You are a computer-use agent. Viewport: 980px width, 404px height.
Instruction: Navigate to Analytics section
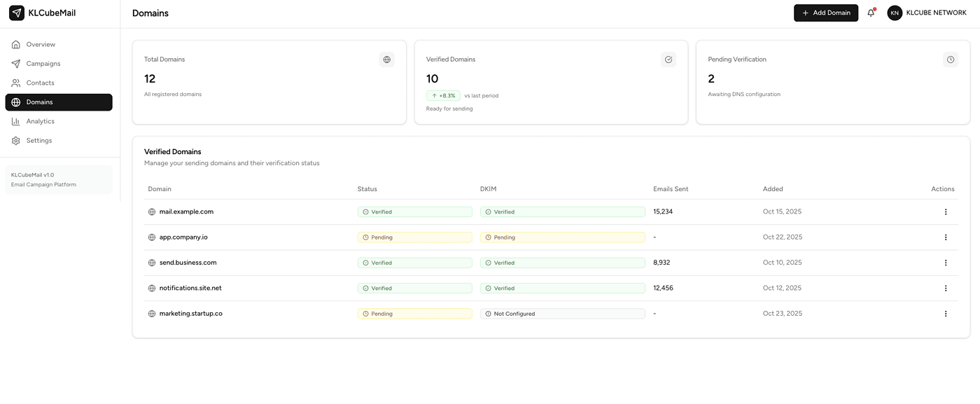(40, 121)
